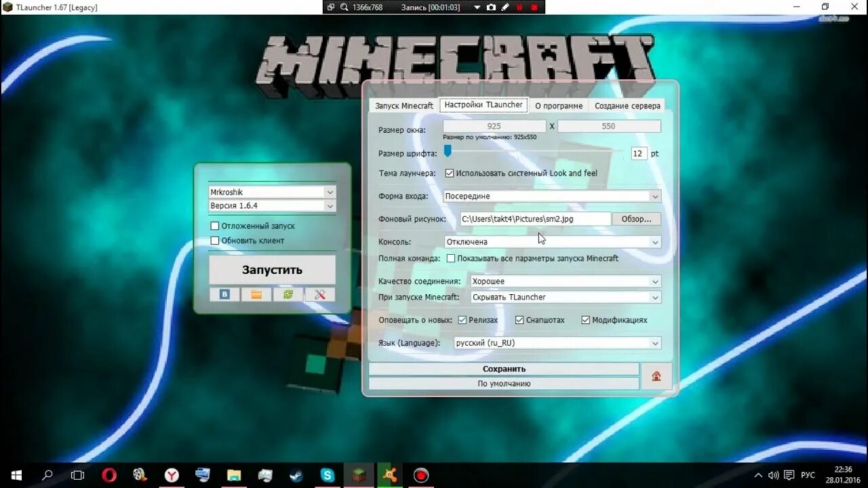Enable 'Показывать все параметры запуска Minecraft'

(451, 258)
